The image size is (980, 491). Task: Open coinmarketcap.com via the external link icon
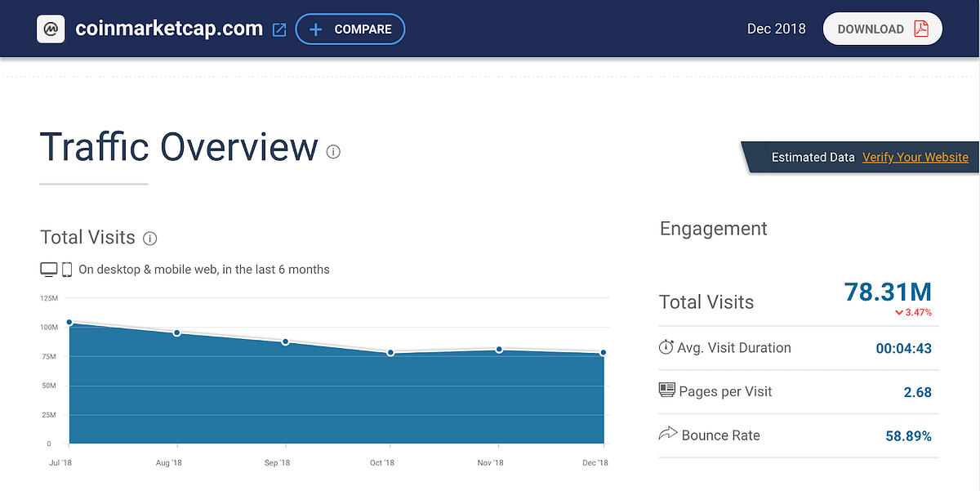[x=278, y=28]
